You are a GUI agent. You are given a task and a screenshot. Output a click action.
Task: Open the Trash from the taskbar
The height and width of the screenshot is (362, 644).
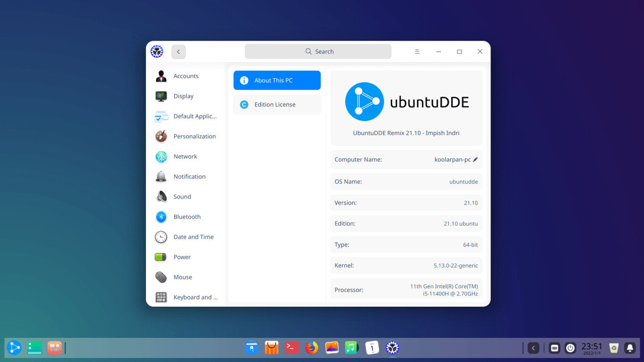click(x=613, y=347)
